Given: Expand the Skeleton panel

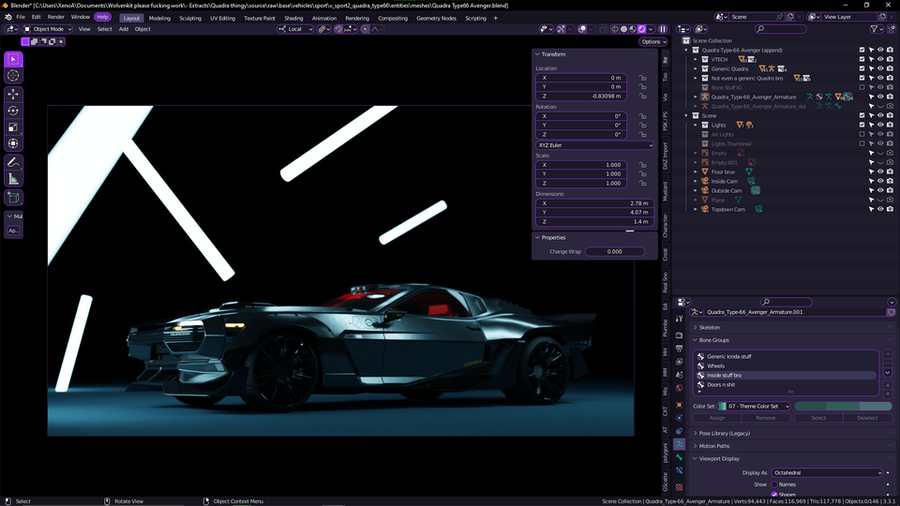Looking at the screenshot, I should pos(709,328).
